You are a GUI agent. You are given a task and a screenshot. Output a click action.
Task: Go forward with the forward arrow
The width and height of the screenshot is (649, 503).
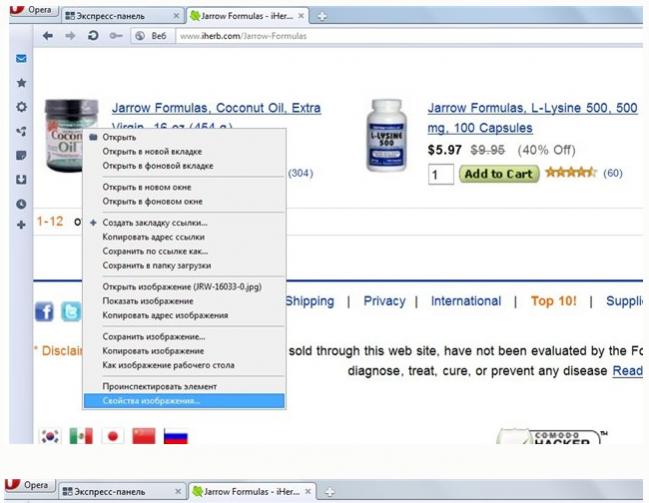click(70, 36)
